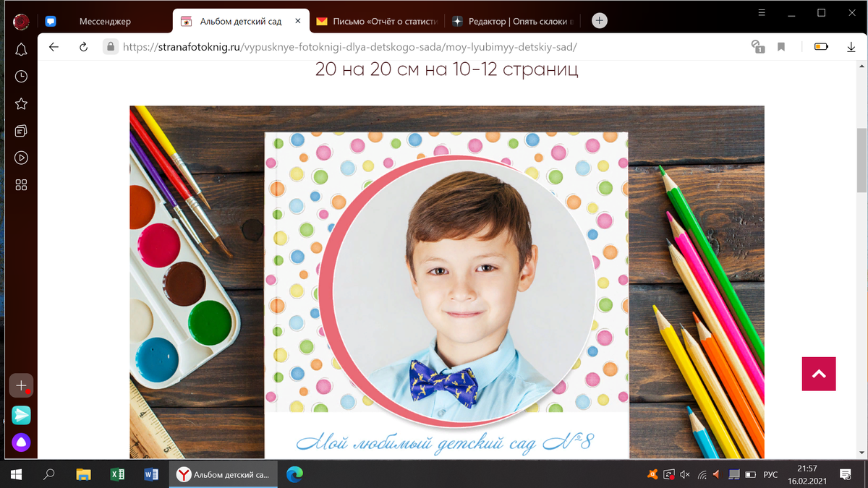Open Wi-Fi network settings in the tray
The image size is (868, 488).
[702, 474]
